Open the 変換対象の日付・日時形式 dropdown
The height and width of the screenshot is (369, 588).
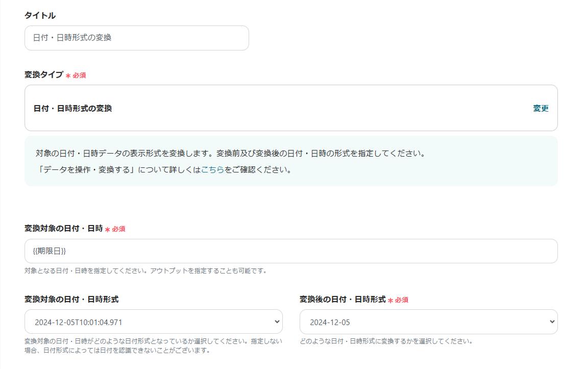click(153, 322)
